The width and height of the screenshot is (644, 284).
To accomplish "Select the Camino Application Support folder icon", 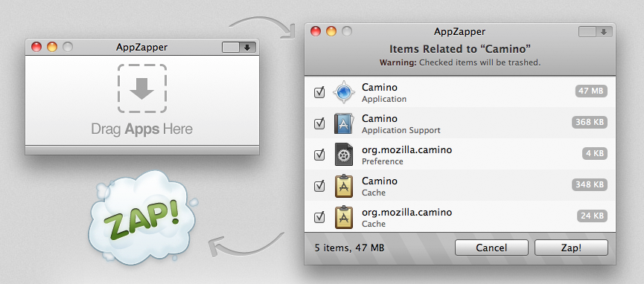I will pos(343,123).
